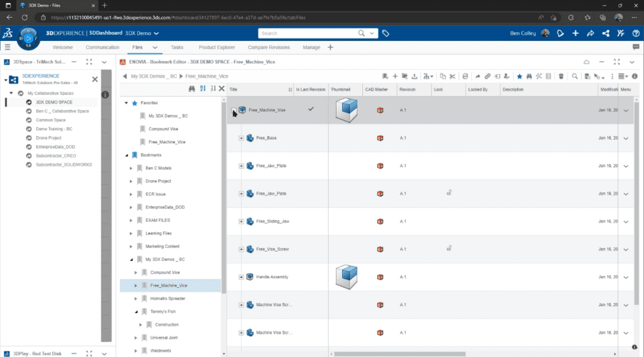This screenshot has height=357, width=644.
Task: Select the Holmatro Spreader bookmark
Action: (x=167, y=299)
